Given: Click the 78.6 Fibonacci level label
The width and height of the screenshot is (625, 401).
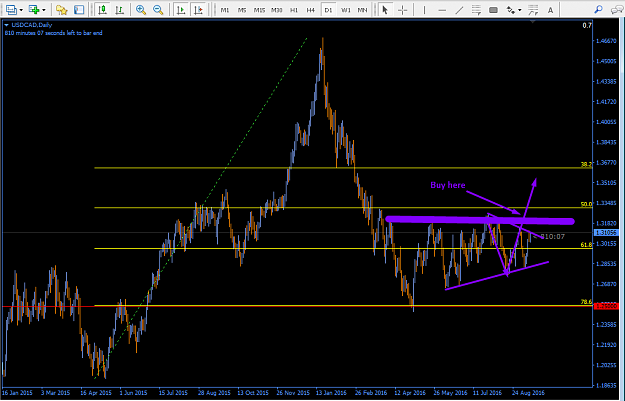Looking at the screenshot, I should coord(586,302).
